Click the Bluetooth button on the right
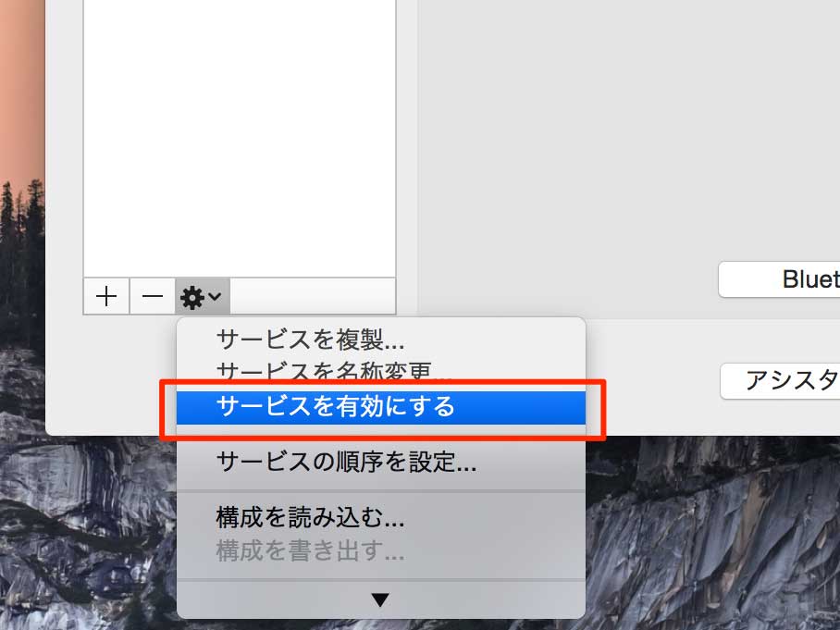840x630 pixels. 780,279
